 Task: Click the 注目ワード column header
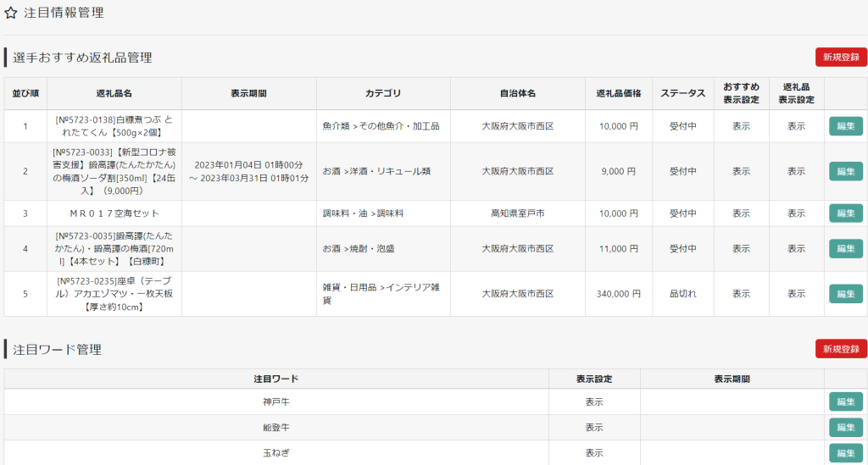(275, 379)
